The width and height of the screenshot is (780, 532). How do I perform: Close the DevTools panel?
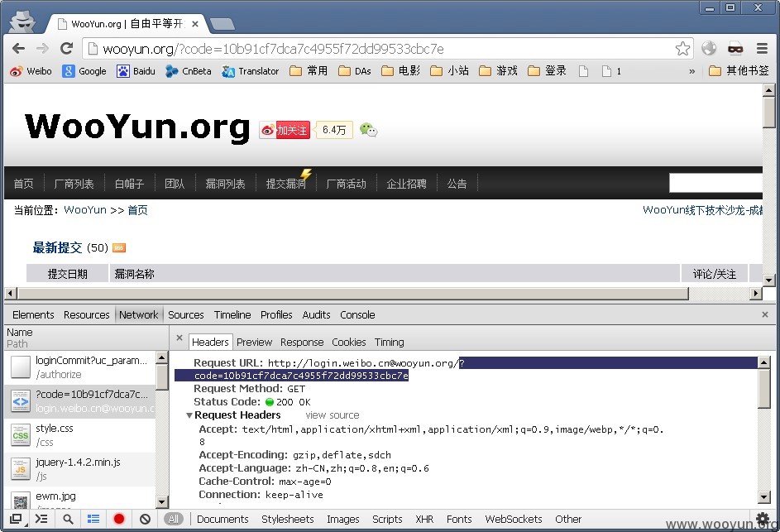(765, 314)
